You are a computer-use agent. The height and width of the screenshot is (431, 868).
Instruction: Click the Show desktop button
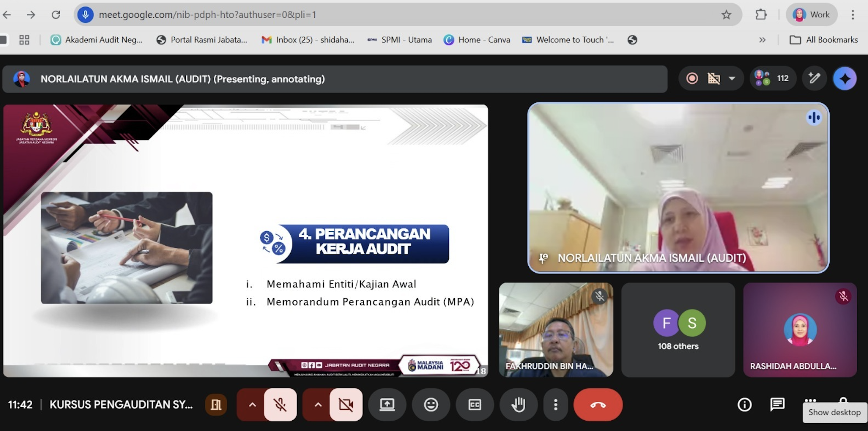pyautogui.click(x=834, y=412)
